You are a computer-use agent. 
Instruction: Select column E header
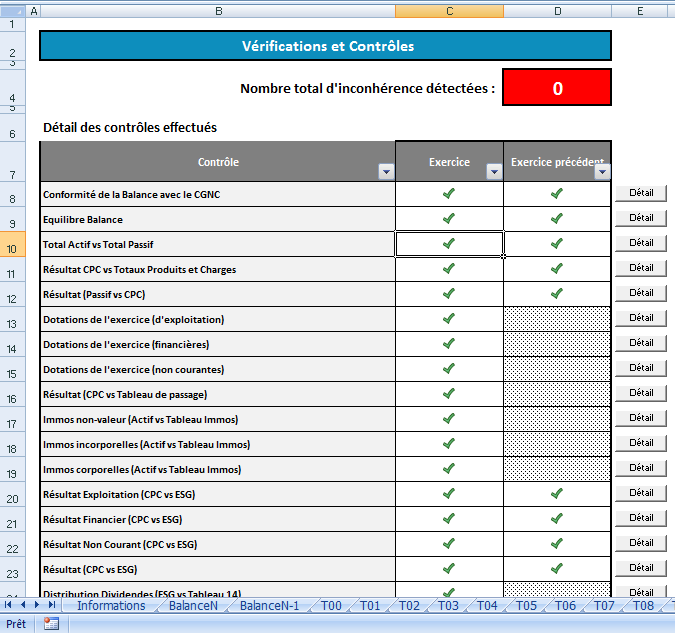pyautogui.click(x=640, y=11)
